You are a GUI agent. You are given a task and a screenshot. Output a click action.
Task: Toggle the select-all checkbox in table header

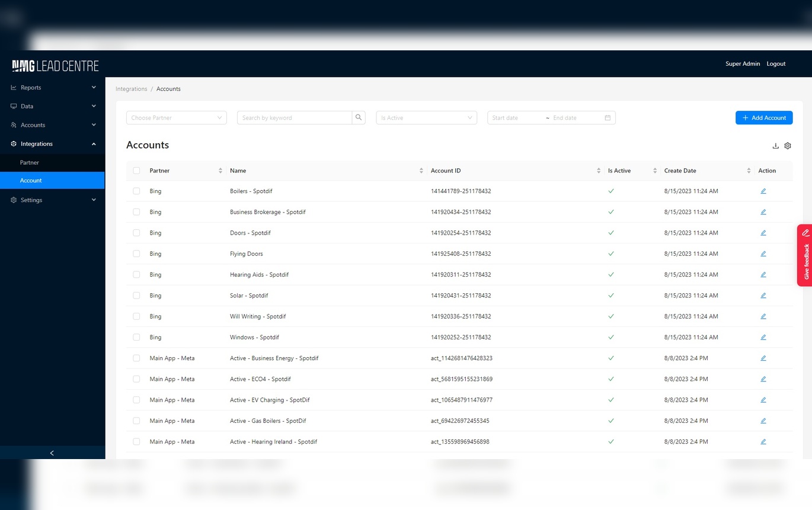click(x=136, y=171)
